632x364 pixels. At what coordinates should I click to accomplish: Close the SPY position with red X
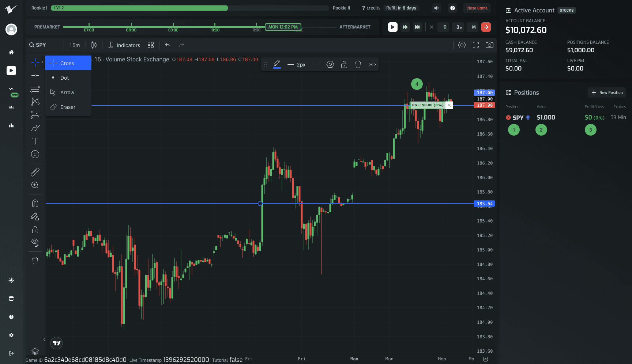point(508,117)
